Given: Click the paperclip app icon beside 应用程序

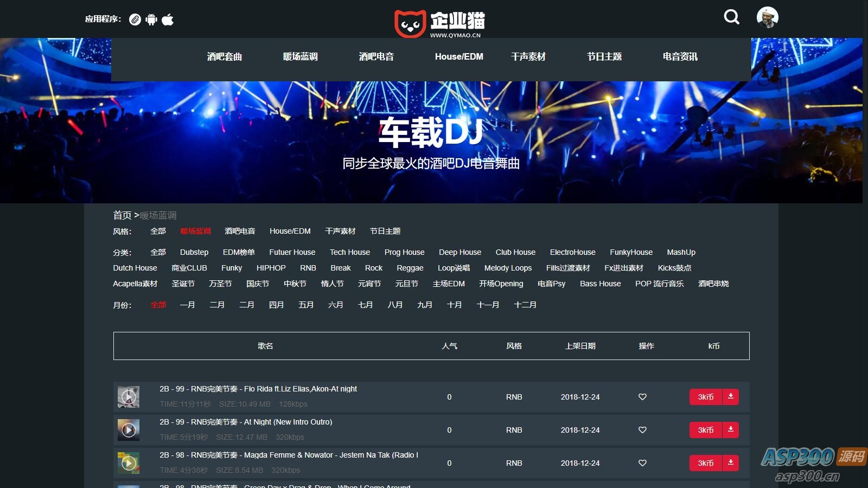Looking at the screenshot, I should coord(135,20).
